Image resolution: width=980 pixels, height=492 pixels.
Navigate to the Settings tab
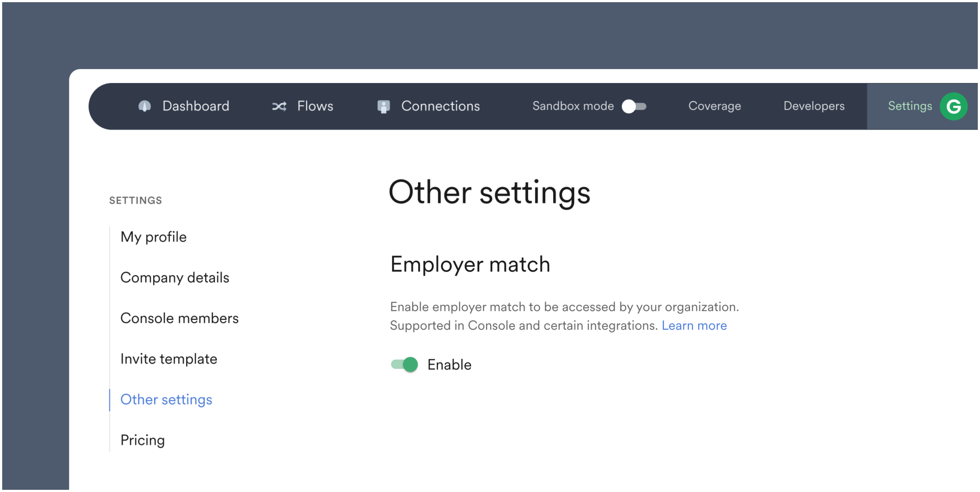coord(910,106)
